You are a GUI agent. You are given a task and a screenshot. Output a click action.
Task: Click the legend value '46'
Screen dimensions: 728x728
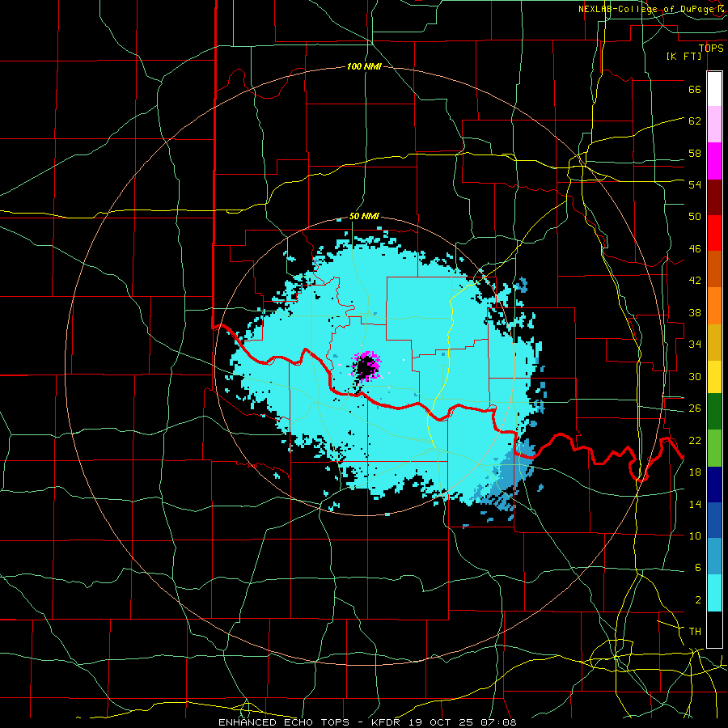[695, 249]
